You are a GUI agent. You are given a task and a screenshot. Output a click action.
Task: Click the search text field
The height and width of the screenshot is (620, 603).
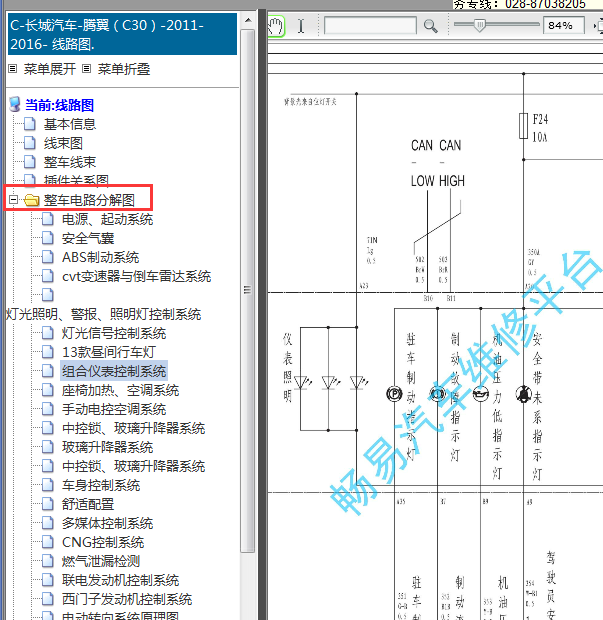(x=370, y=25)
